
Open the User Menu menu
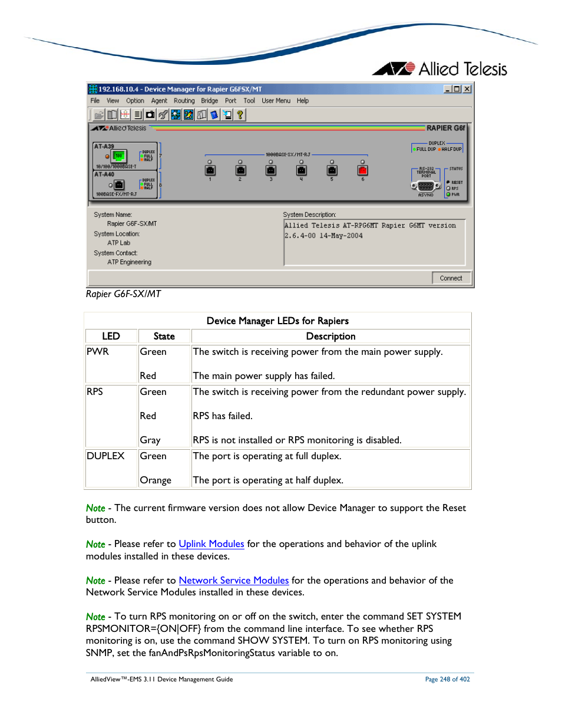(x=276, y=101)
